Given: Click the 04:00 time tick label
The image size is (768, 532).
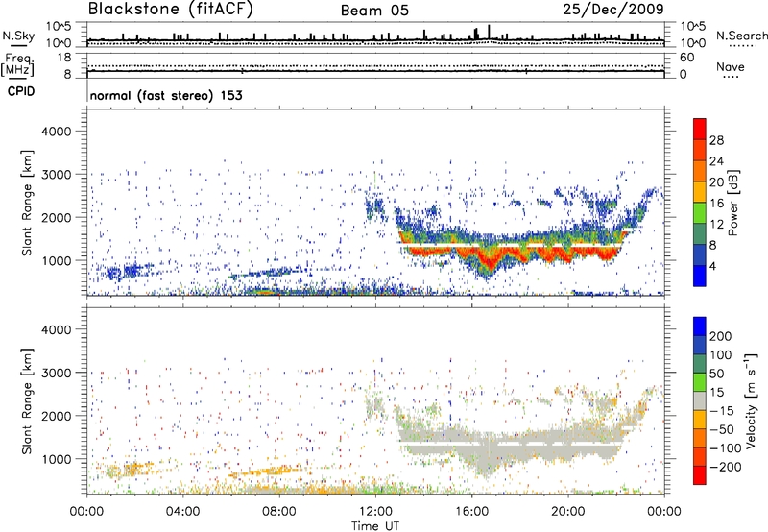Looking at the screenshot, I should 182,512.
